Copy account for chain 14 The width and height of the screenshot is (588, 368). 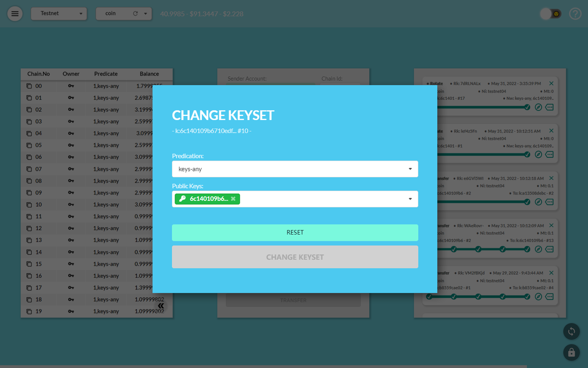29,252
